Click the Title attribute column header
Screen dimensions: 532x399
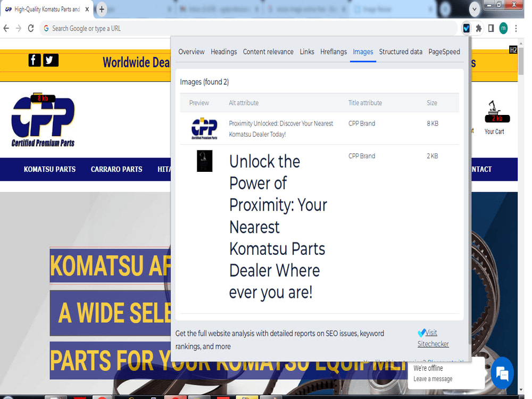[365, 103]
